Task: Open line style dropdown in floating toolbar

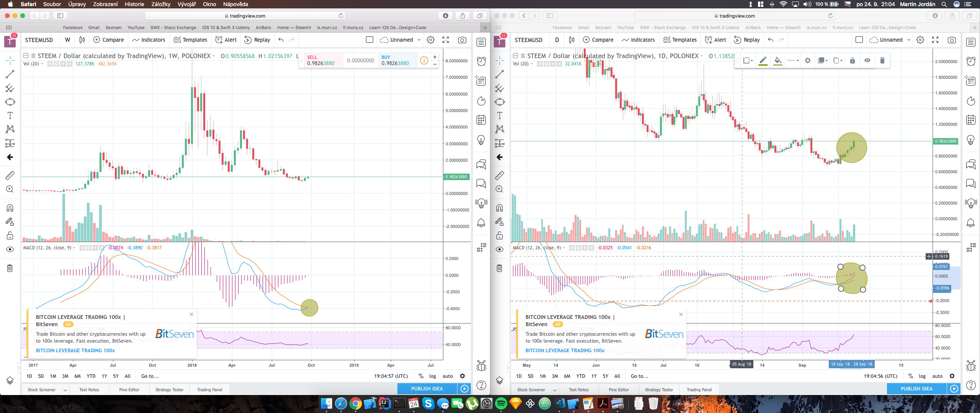Action: point(793,60)
